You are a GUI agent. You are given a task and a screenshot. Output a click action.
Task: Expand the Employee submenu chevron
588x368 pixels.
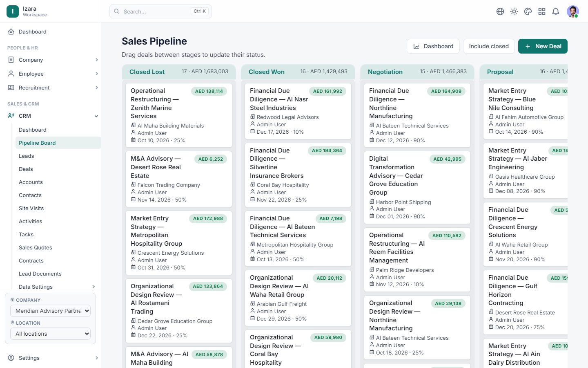(x=97, y=74)
